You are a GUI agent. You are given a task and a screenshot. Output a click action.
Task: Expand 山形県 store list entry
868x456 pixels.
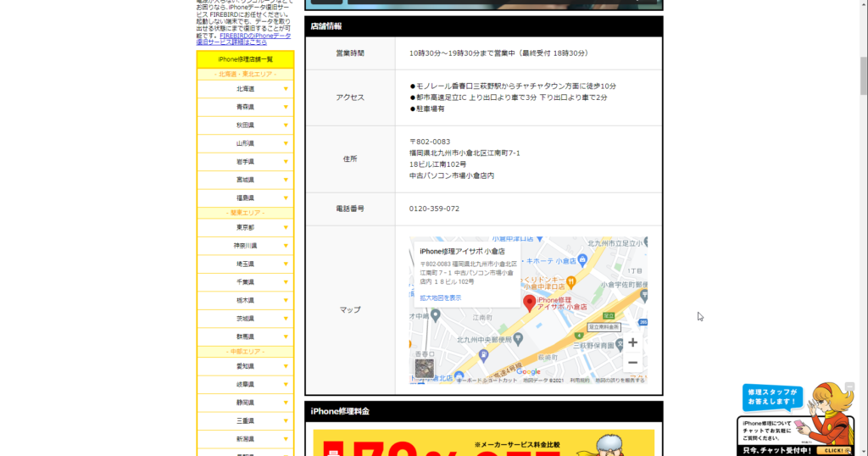(x=245, y=143)
